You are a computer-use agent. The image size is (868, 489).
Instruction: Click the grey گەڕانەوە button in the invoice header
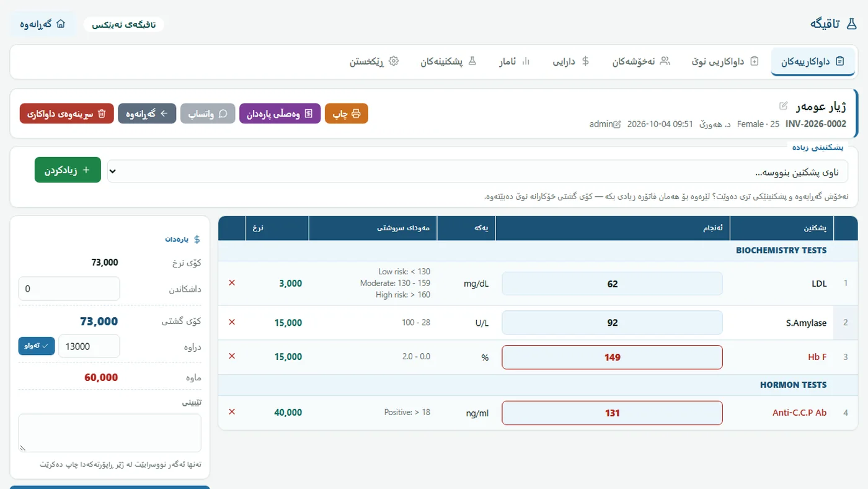147,114
